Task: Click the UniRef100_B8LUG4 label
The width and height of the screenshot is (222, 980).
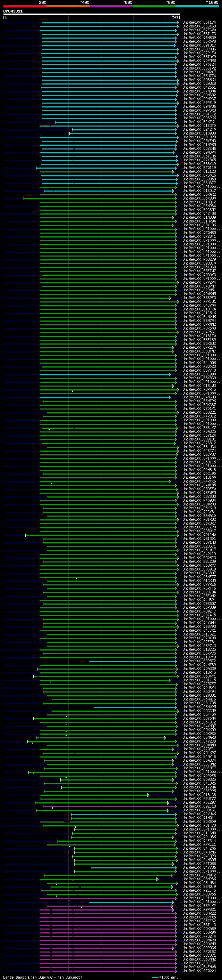Action: 199,447
